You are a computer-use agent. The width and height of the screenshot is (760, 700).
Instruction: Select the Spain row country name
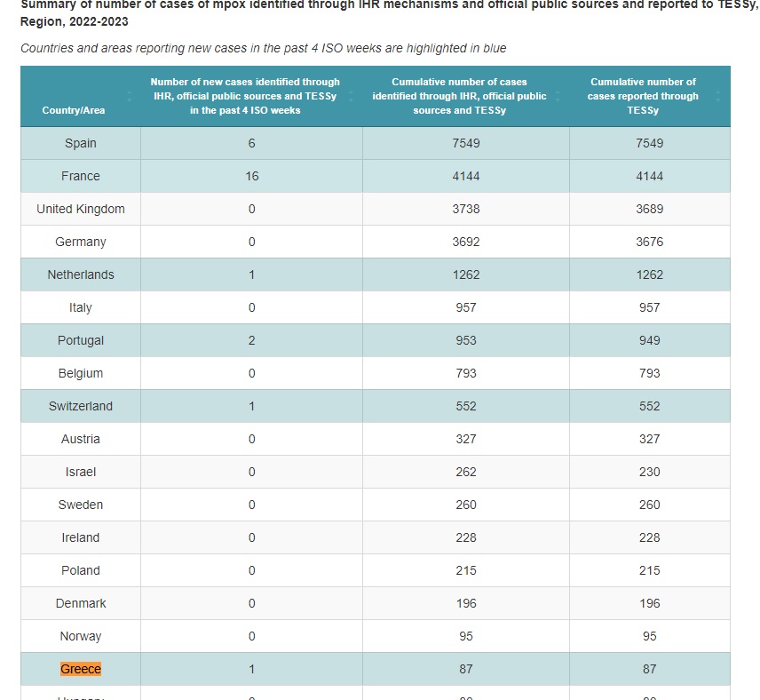81,143
